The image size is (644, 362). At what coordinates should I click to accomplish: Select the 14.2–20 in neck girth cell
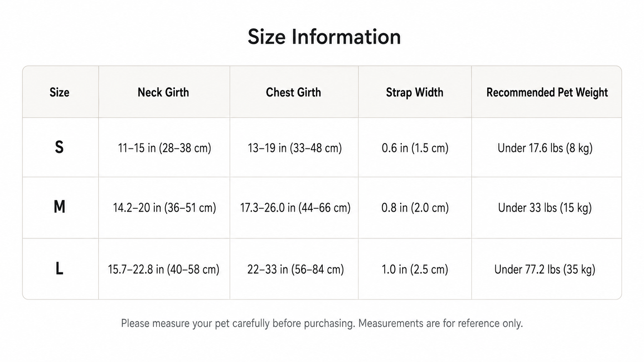[164, 208]
